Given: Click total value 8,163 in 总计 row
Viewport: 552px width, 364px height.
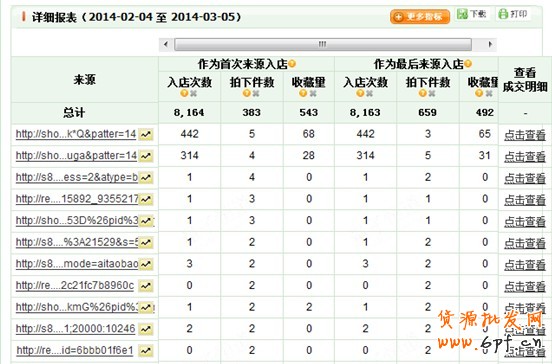Looking at the screenshot, I should coord(365,113).
